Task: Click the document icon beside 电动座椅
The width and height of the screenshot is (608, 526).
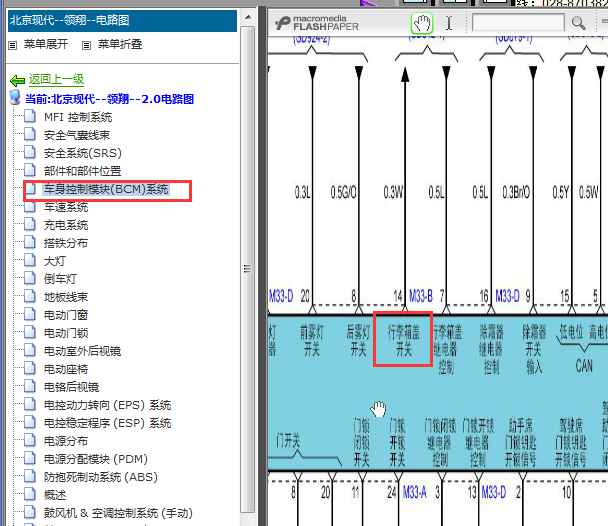Action: click(x=30, y=368)
